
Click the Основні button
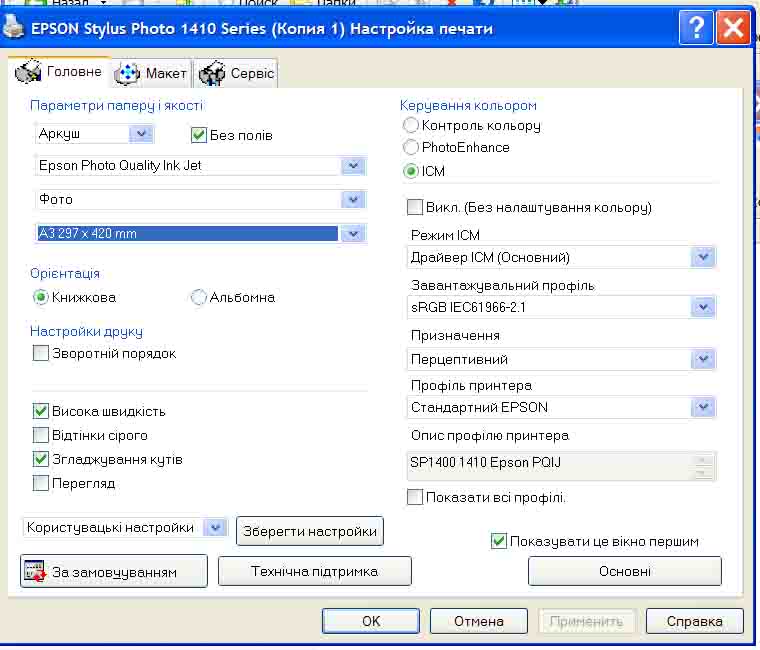tap(625, 571)
